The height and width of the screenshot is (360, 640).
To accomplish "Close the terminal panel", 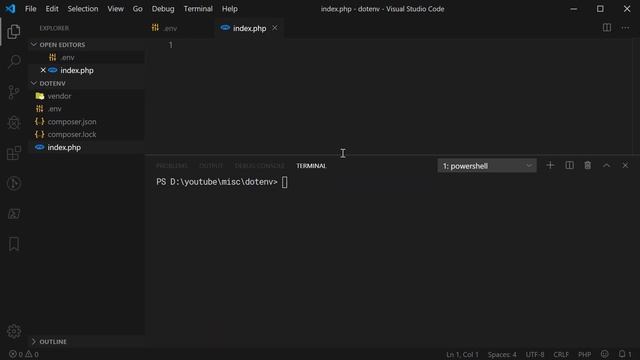I will (x=625, y=165).
